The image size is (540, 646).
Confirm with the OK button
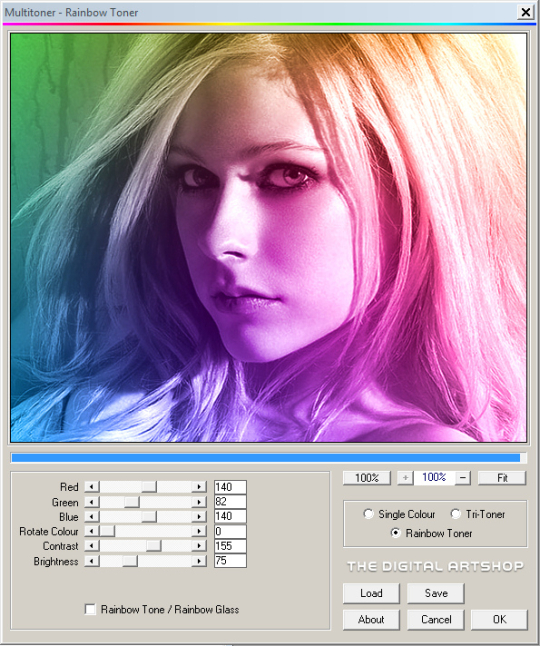pyautogui.click(x=500, y=619)
